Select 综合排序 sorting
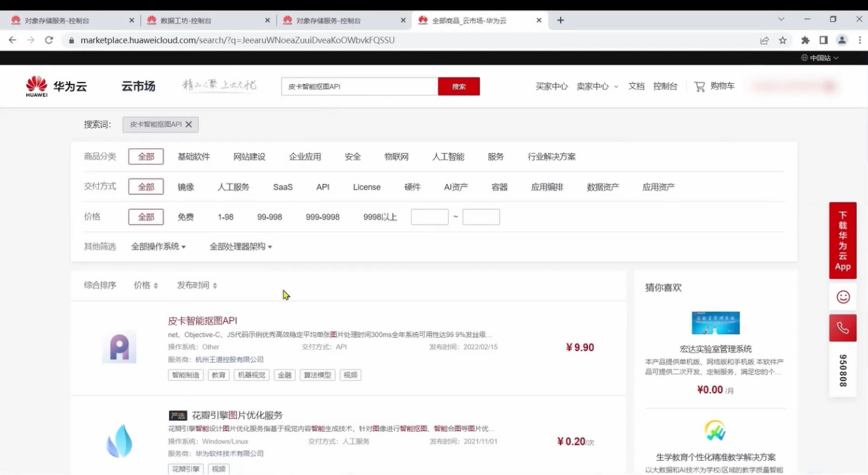This screenshot has height=475, width=868. [x=100, y=286]
